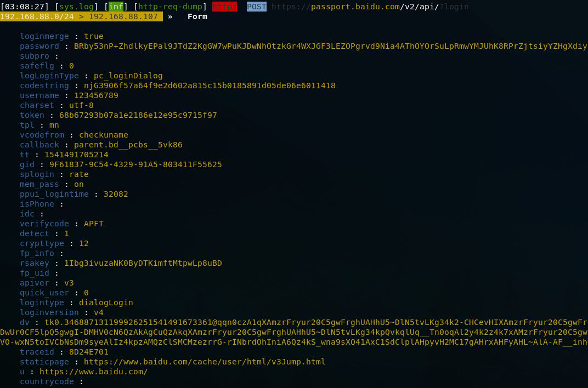Click the red https protocol badge

pyautogui.click(x=224, y=7)
